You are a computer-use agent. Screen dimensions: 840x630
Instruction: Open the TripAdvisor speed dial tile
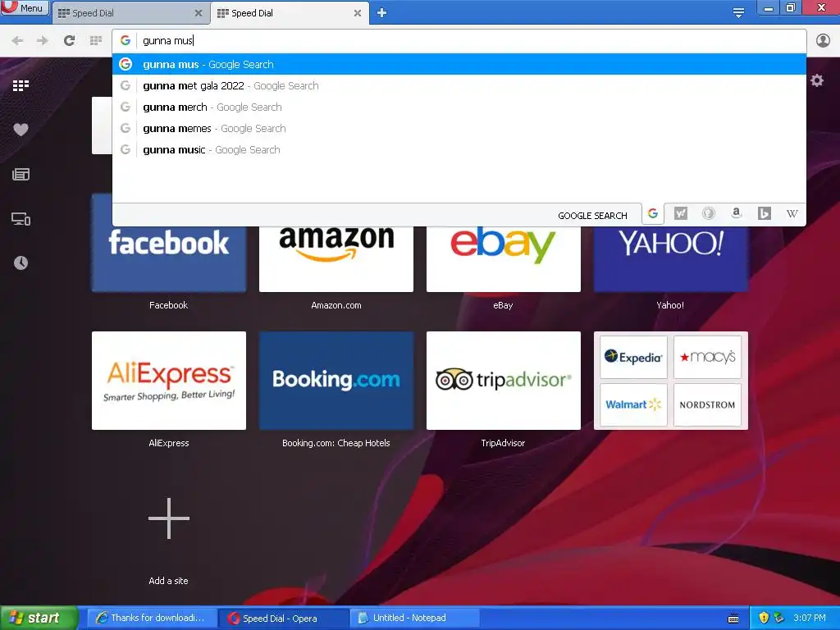coord(503,381)
